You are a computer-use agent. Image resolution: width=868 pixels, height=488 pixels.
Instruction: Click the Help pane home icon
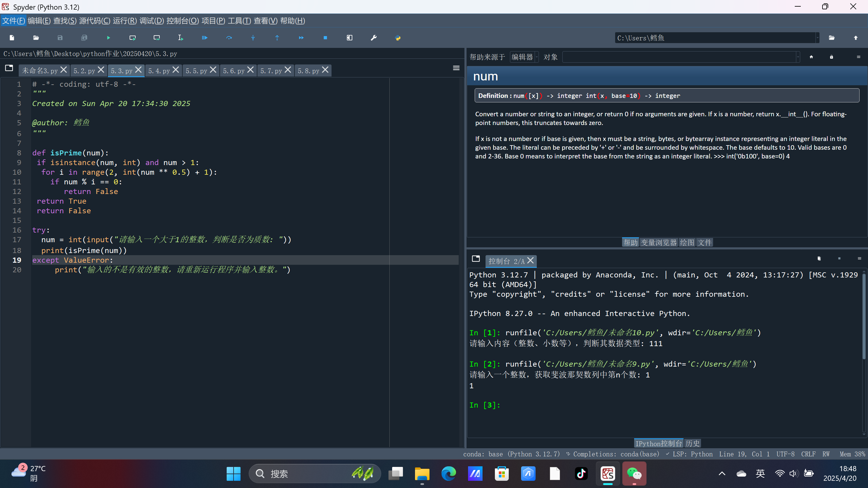pos(811,57)
